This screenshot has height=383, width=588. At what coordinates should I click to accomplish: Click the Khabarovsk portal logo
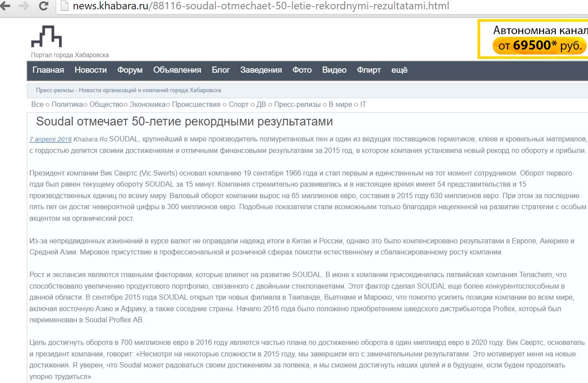46,36
